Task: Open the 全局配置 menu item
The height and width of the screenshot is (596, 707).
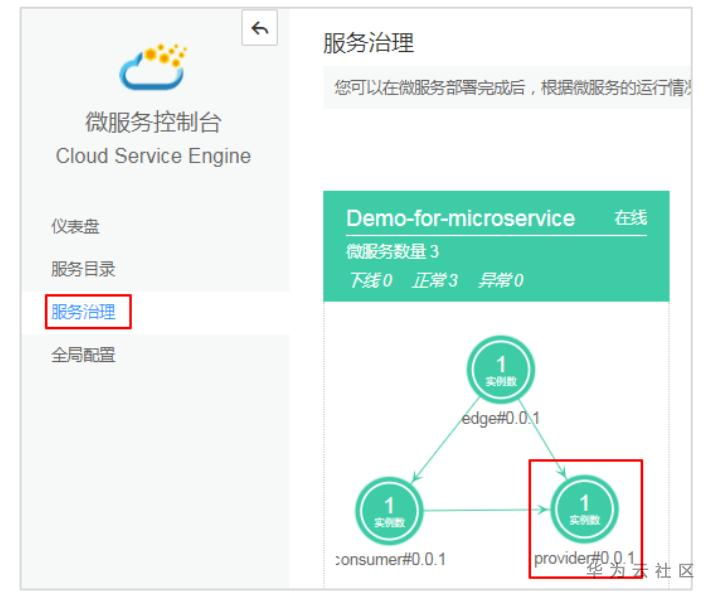Action: pos(83,355)
